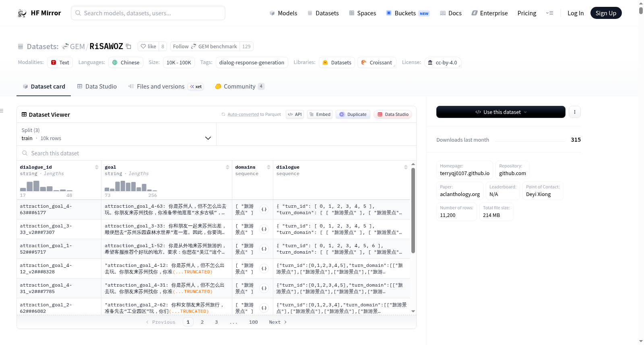Open the Files and versions tab
Screen dimensions: 644x345
pyautogui.click(x=165, y=87)
